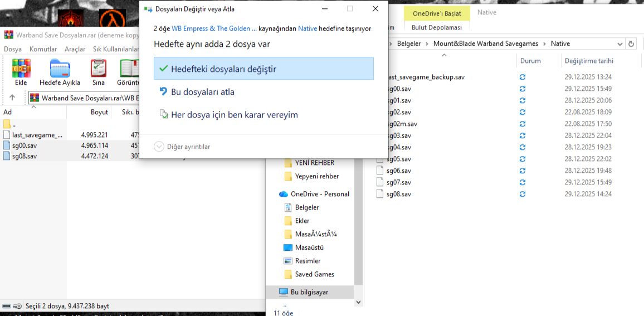Click the WinRAR Ekle (Add) icon
Viewport: 644px width, 316px height.
21,72
